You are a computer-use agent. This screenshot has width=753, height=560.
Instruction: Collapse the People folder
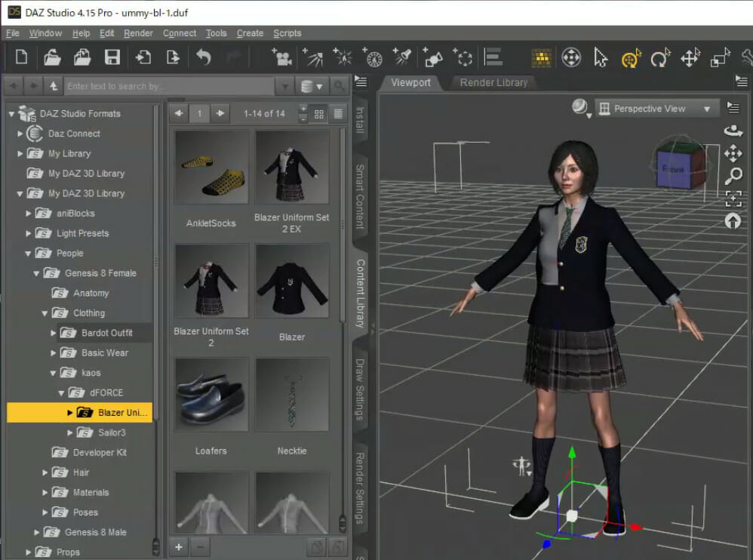click(29, 253)
